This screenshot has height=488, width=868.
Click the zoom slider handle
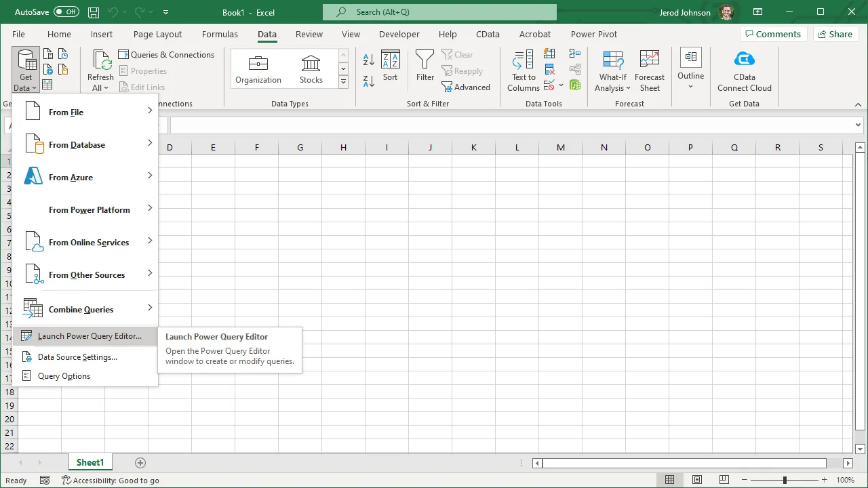click(785, 480)
